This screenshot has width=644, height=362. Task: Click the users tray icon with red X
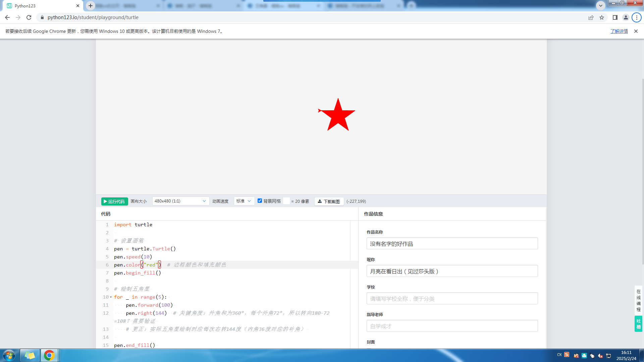tap(576, 356)
